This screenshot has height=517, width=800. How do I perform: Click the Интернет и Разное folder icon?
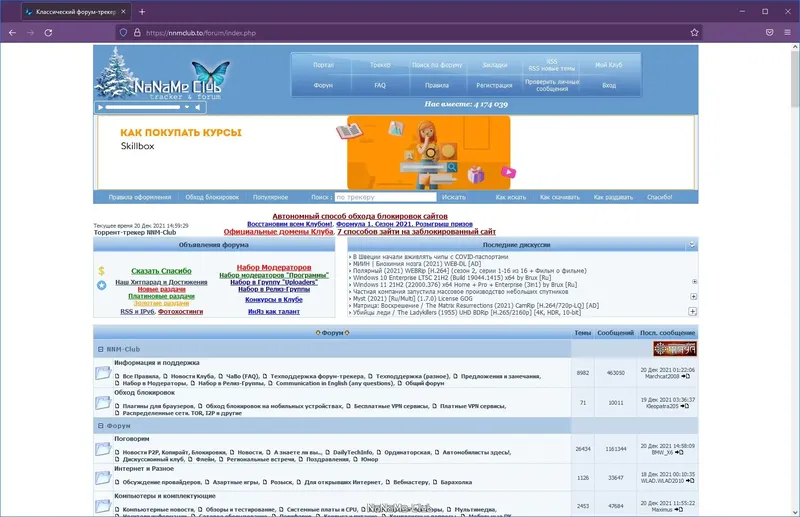point(103,478)
